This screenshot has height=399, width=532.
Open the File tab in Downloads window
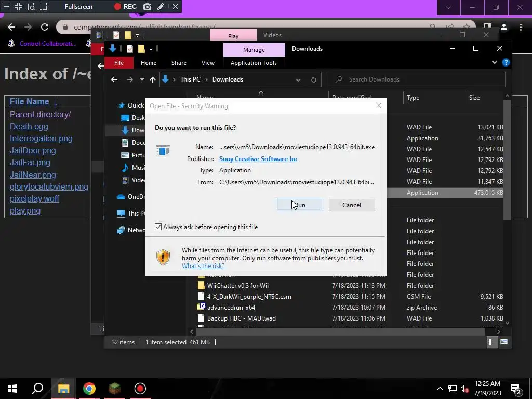119,63
